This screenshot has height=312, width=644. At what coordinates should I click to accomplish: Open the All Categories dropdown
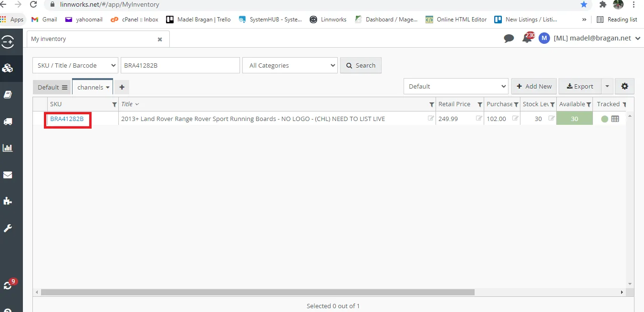pos(290,65)
